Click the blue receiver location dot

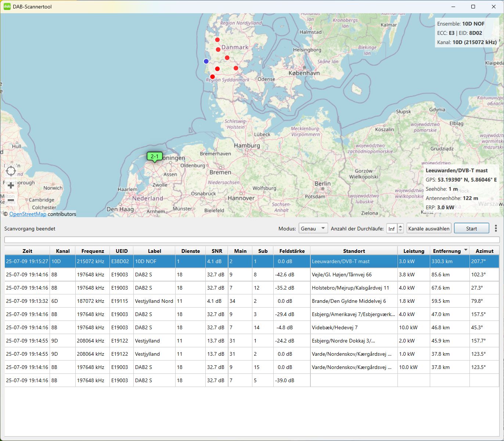click(x=206, y=61)
